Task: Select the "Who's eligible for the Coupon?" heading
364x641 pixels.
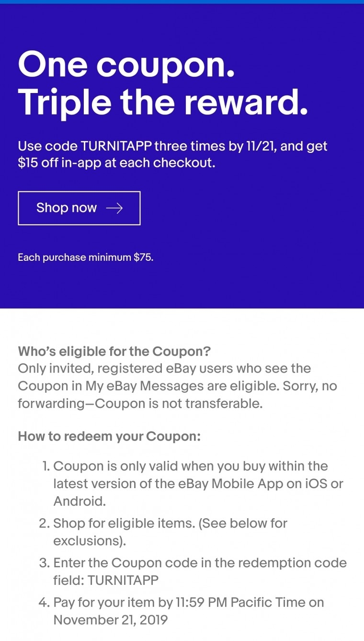Action: [114, 351]
